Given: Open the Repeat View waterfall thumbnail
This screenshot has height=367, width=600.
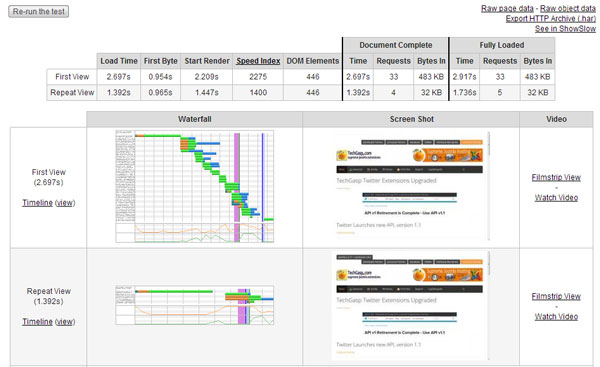Looking at the screenshot, I should coord(195,305).
